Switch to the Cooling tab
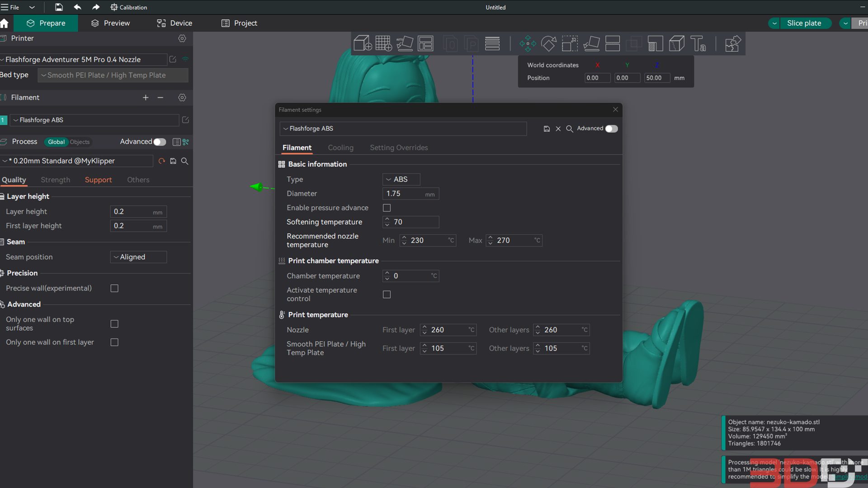This screenshot has width=868, height=488. (340, 148)
